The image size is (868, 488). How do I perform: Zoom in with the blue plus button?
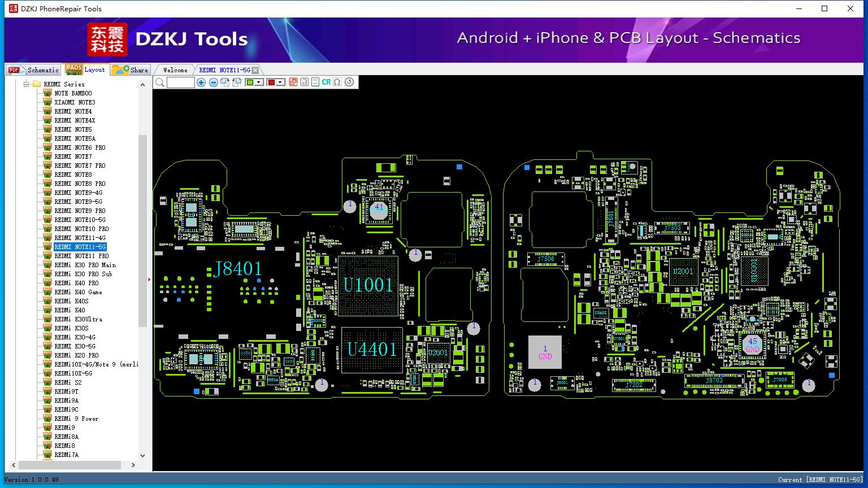pyautogui.click(x=201, y=82)
